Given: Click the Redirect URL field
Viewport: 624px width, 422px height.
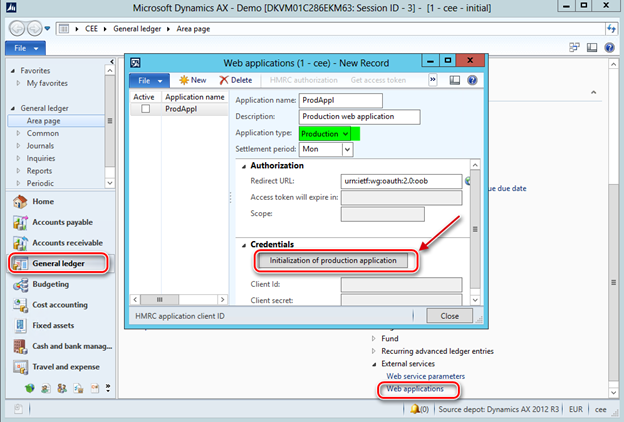Looking at the screenshot, I should coord(401,181).
